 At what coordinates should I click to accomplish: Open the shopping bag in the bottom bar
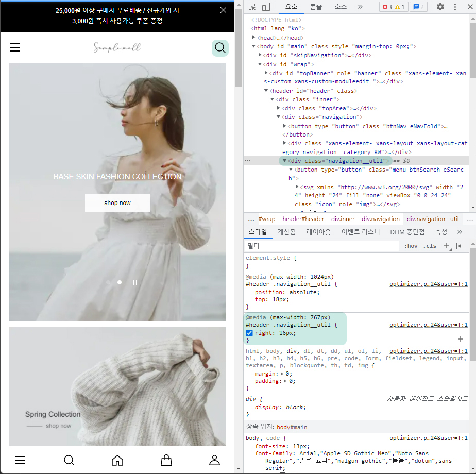166,460
